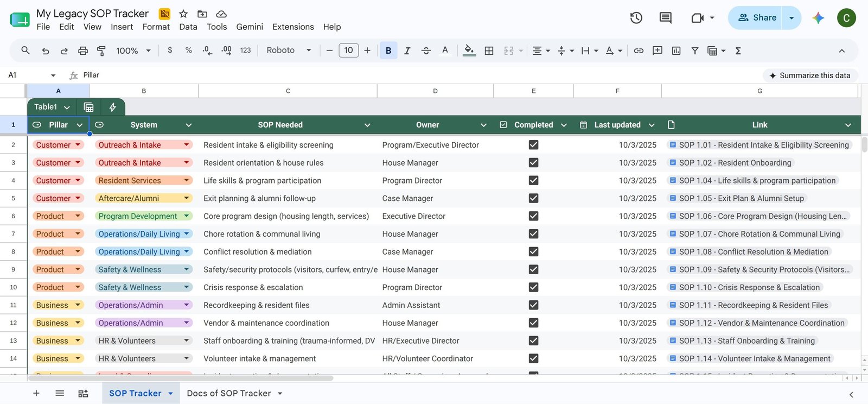Insert a link

[639, 50]
